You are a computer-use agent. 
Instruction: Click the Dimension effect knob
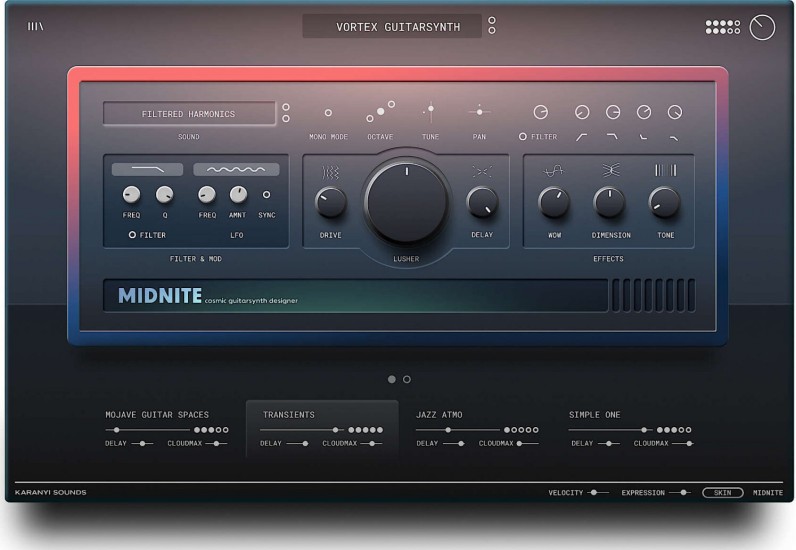point(609,203)
